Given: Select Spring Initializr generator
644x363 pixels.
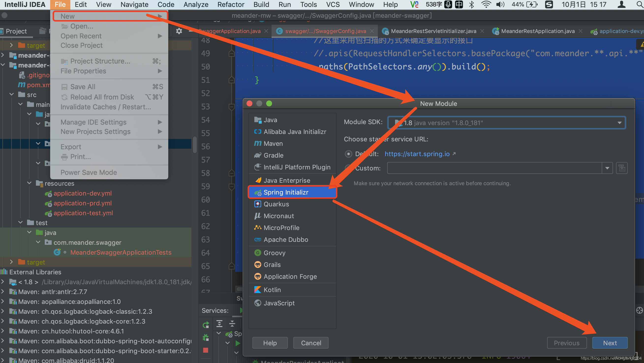Looking at the screenshot, I should (292, 192).
